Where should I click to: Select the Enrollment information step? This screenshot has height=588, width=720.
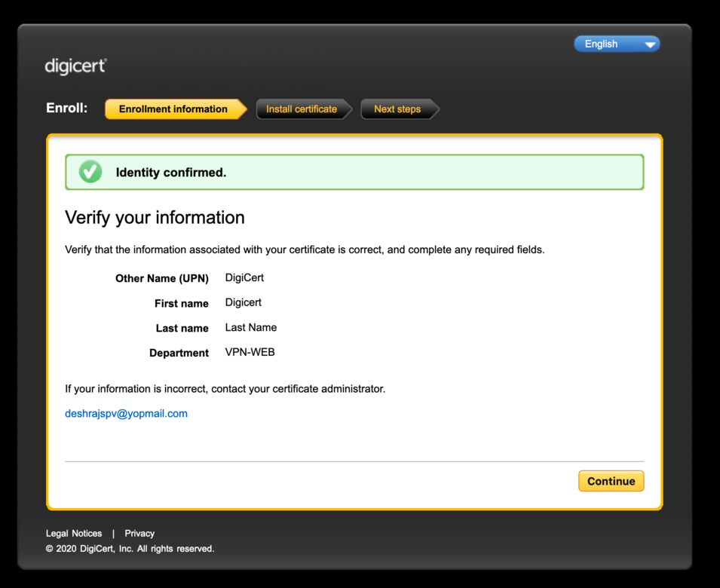(176, 109)
